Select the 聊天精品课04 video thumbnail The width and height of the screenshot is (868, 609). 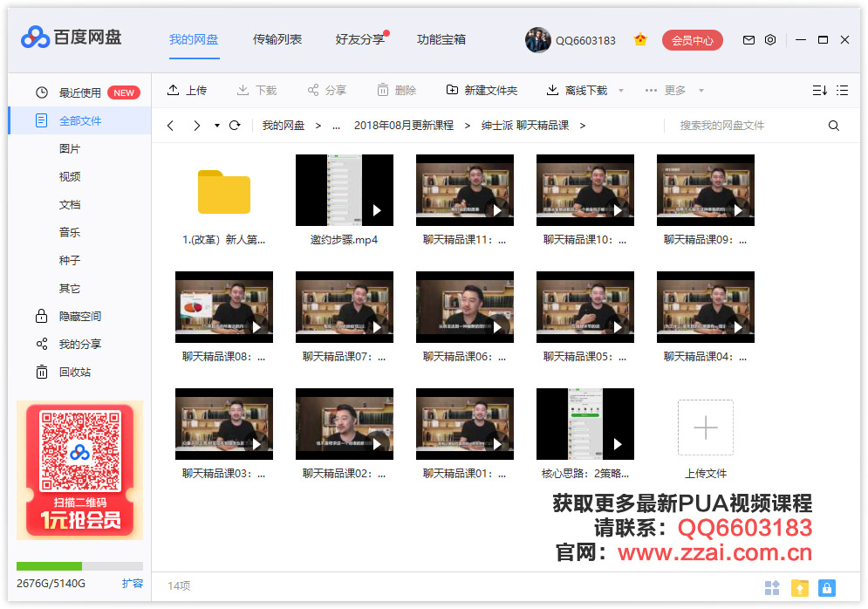706,307
